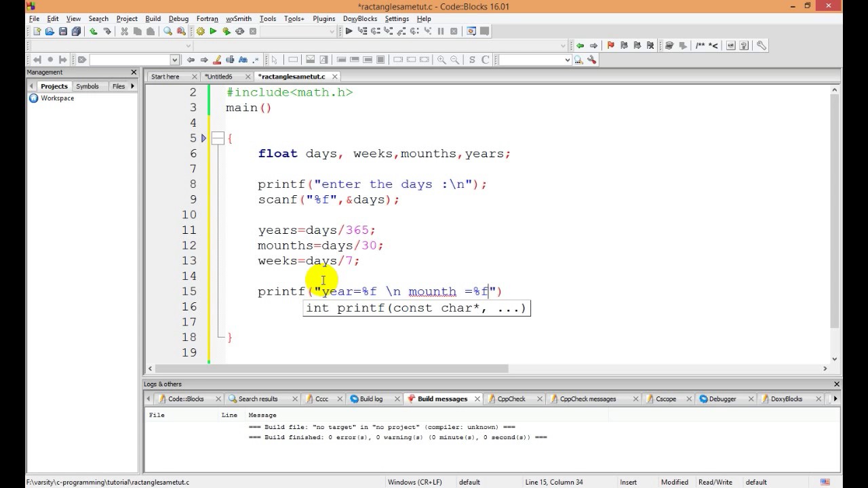Switch to Start here tab

point(165,77)
